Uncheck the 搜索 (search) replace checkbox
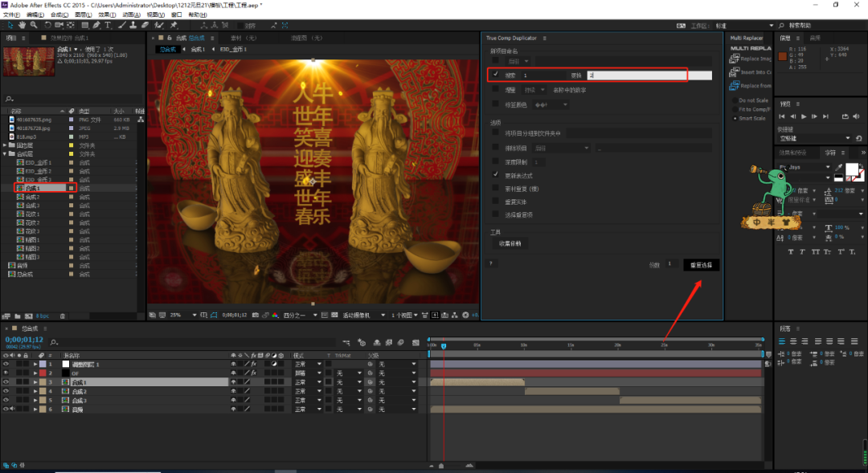 495,75
